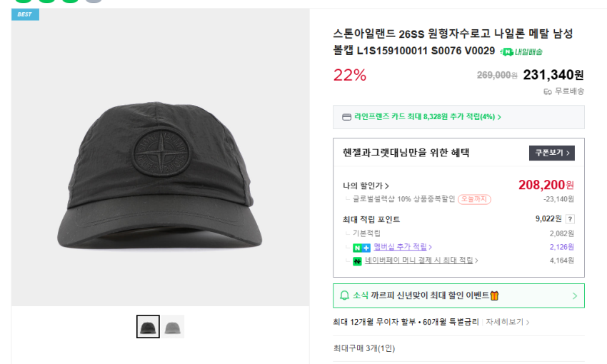Click the free shipping truck icon
The image size is (607, 364).
pyautogui.click(x=548, y=91)
